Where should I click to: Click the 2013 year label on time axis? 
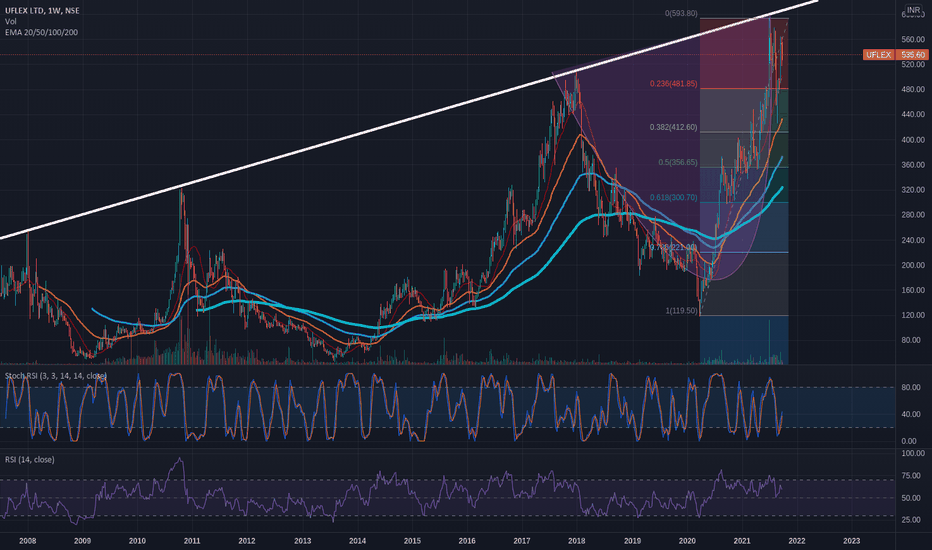pyautogui.click(x=303, y=541)
